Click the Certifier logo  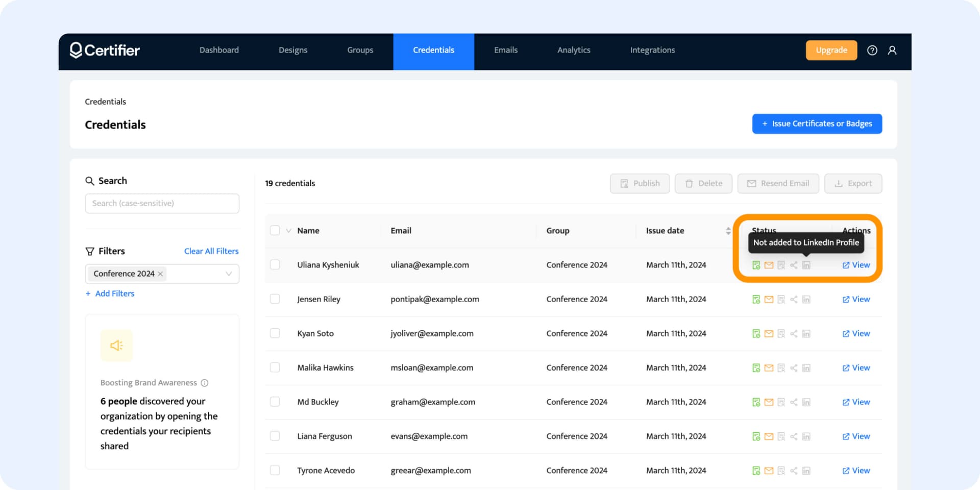(x=105, y=50)
